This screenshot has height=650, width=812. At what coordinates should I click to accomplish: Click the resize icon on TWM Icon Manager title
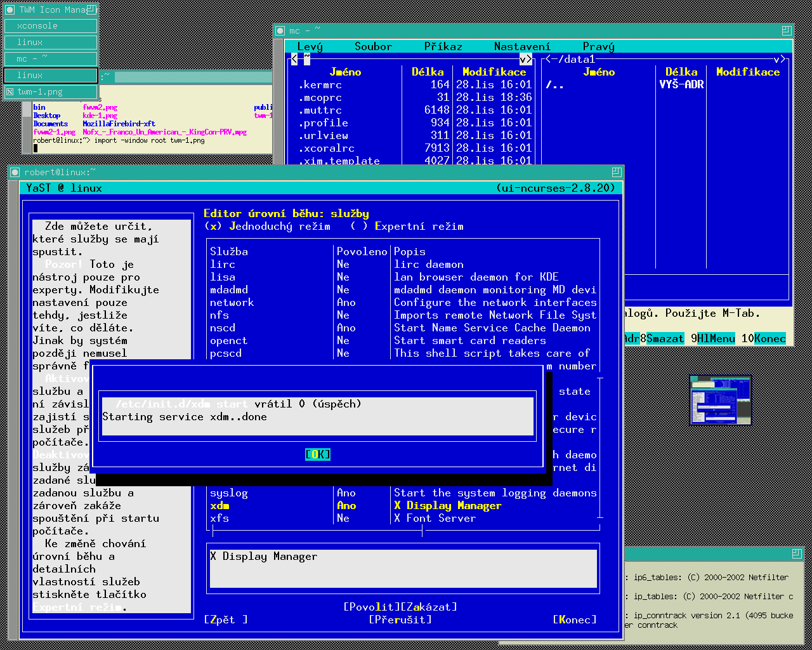(92, 10)
